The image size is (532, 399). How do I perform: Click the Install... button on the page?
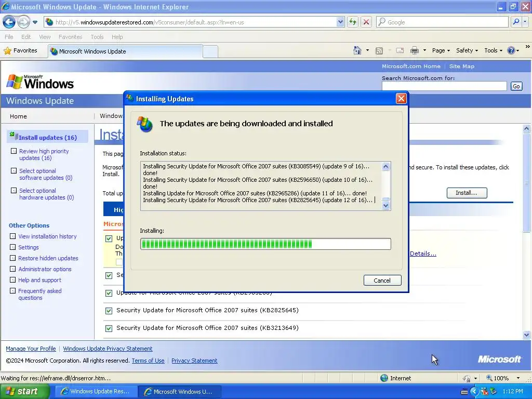click(467, 193)
